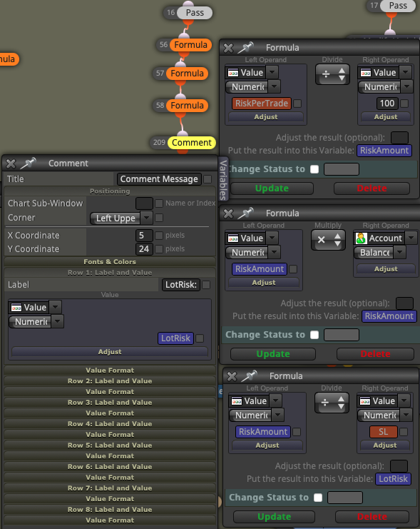Open Account dropdown in Right Operand

(411, 238)
